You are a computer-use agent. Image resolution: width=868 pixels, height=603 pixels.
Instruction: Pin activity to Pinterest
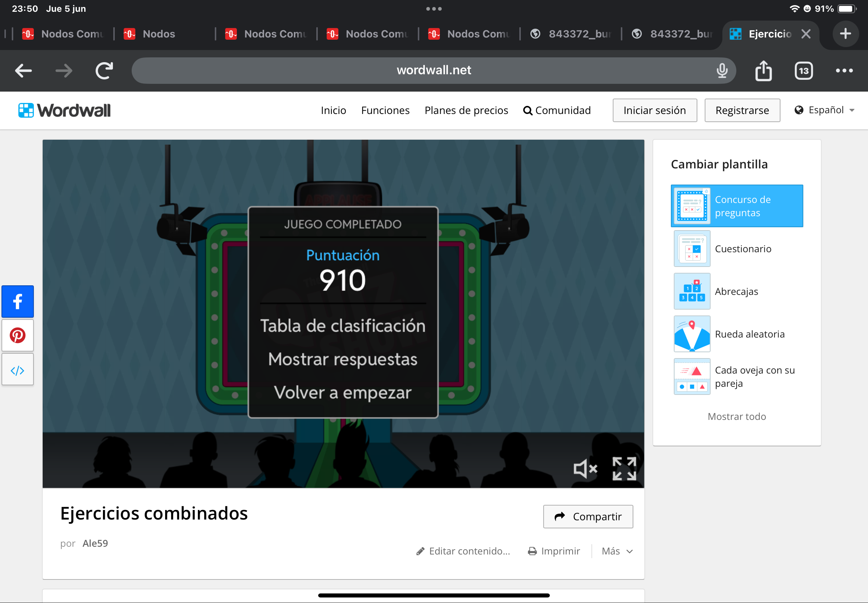[17, 335]
